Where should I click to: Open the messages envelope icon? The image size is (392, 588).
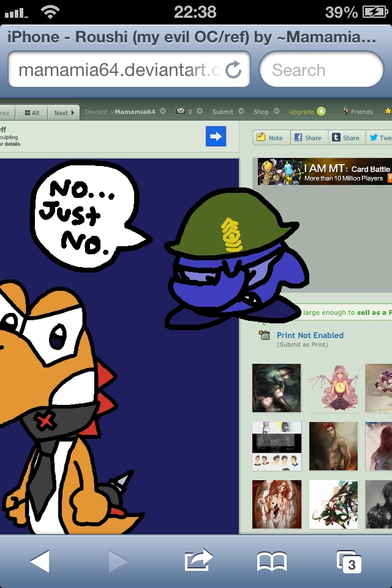181,111
